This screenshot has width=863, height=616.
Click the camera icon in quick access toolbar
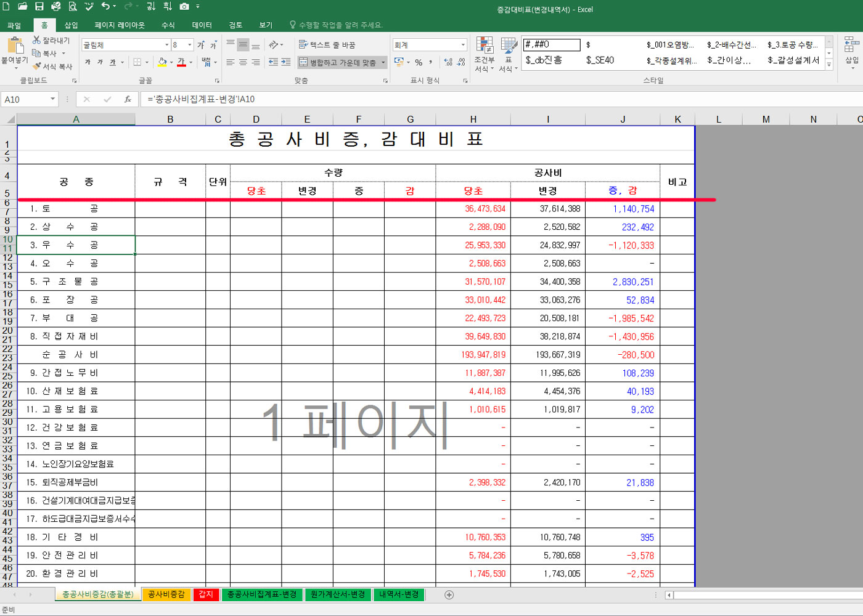(x=184, y=6)
